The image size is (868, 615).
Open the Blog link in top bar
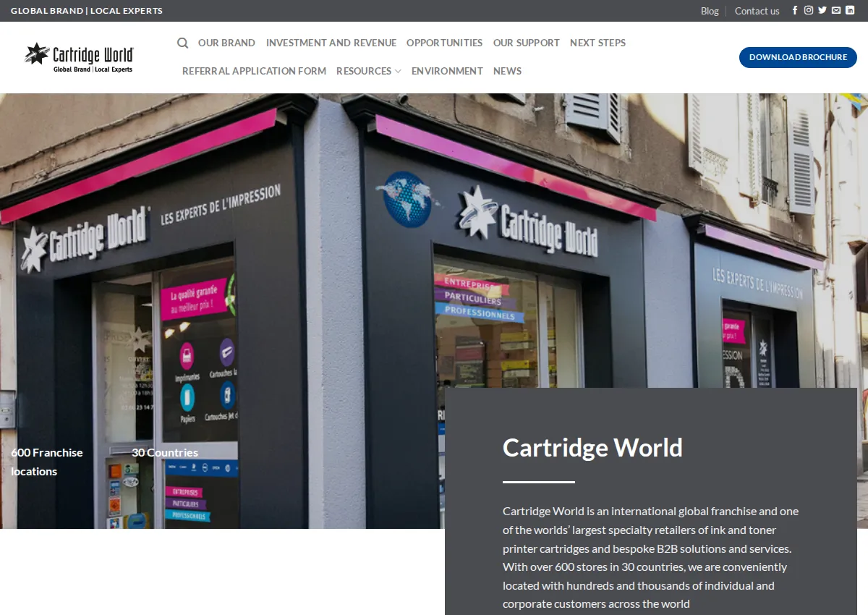[710, 11]
